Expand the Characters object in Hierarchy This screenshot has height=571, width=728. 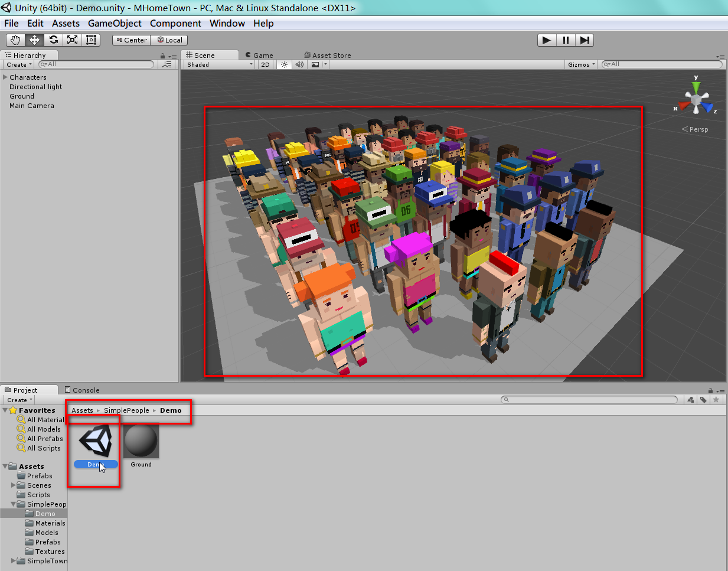tap(5, 77)
